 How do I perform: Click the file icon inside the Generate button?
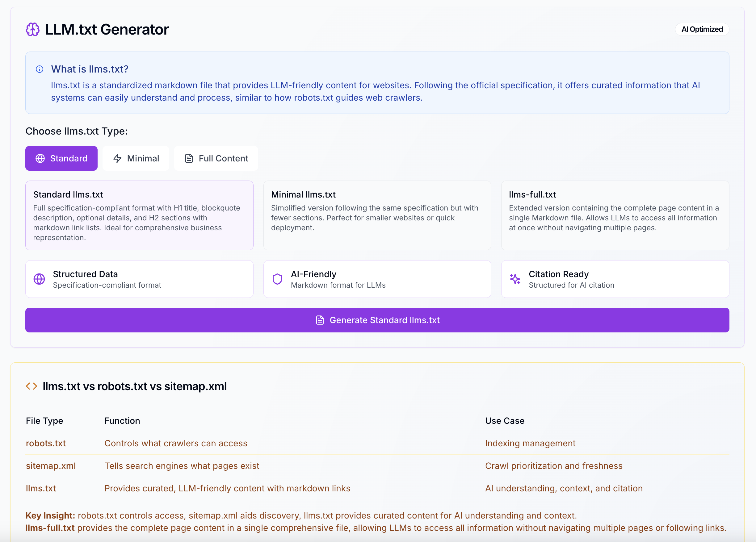(320, 320)
